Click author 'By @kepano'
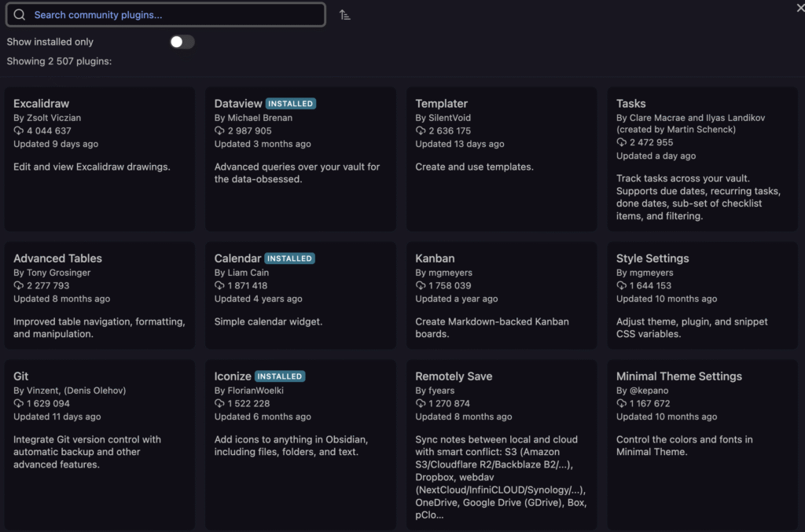 click(x=642, y=391)
